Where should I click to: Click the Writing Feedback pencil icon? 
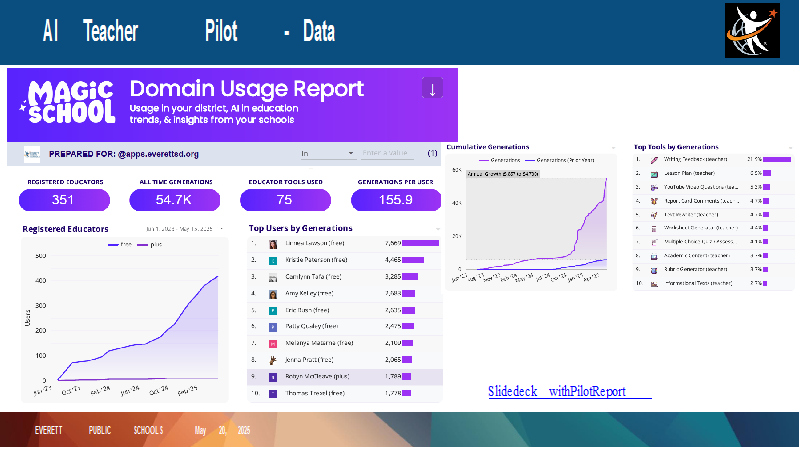[x=654, y=160]
